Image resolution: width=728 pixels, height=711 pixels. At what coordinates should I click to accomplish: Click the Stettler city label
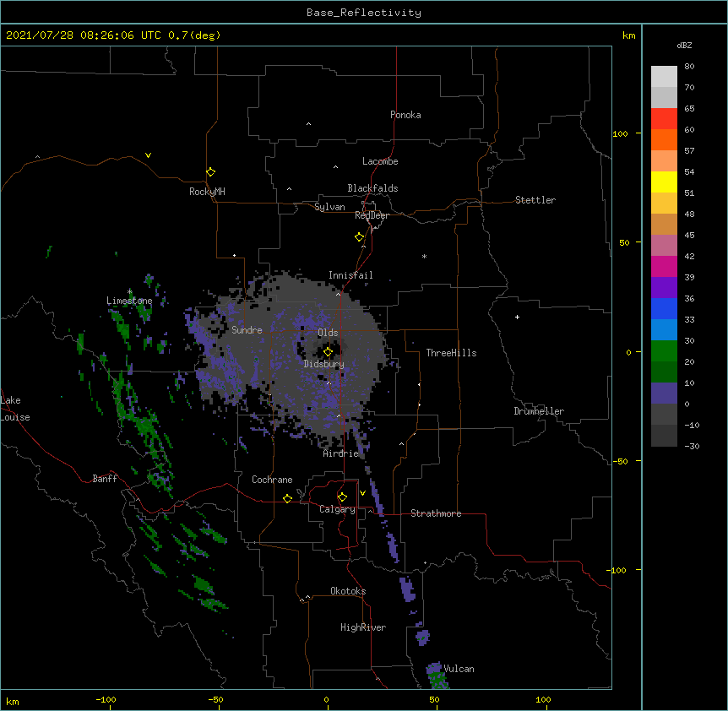click(x=535, y=200)
